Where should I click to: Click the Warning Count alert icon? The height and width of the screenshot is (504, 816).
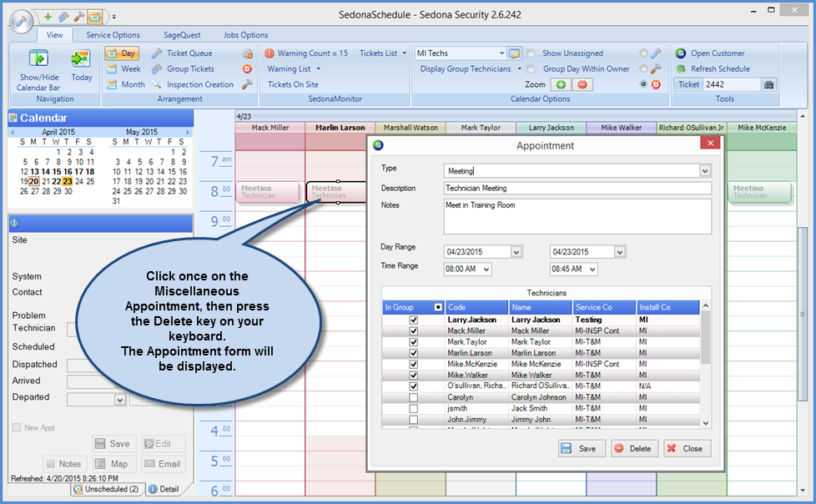269,53
